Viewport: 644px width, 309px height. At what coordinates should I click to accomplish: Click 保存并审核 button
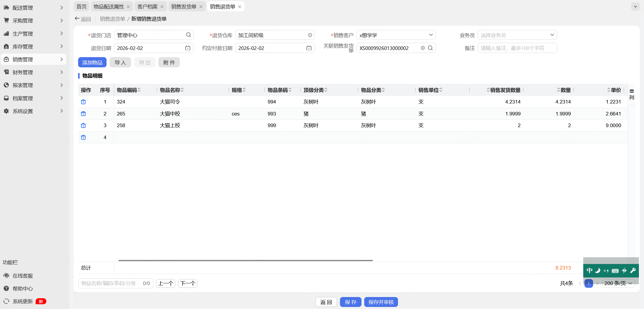point(381,302)
